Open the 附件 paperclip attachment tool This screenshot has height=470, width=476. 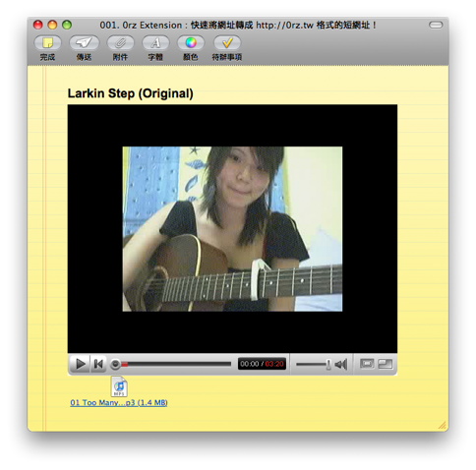pos(120,43)
